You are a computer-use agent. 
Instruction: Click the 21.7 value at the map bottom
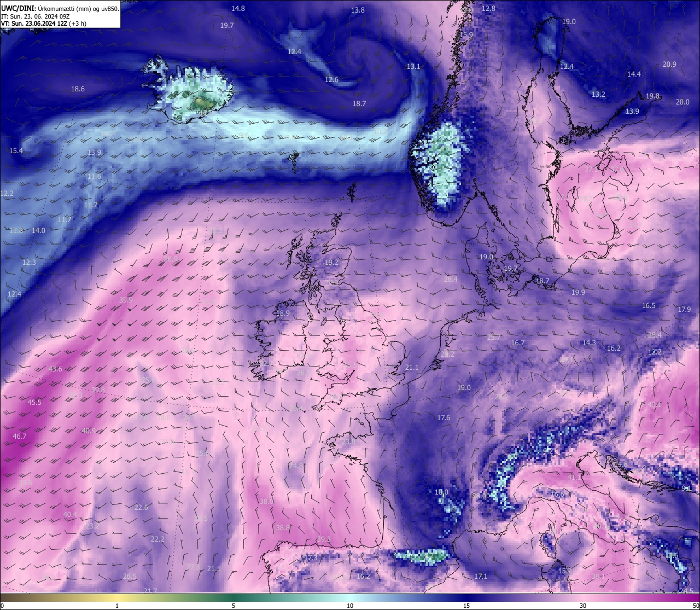[x=150, y=590]
